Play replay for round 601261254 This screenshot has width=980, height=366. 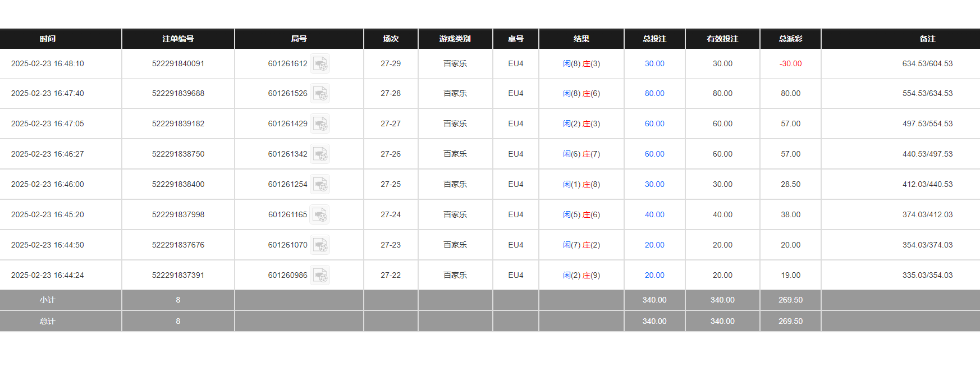coord(320,185)
